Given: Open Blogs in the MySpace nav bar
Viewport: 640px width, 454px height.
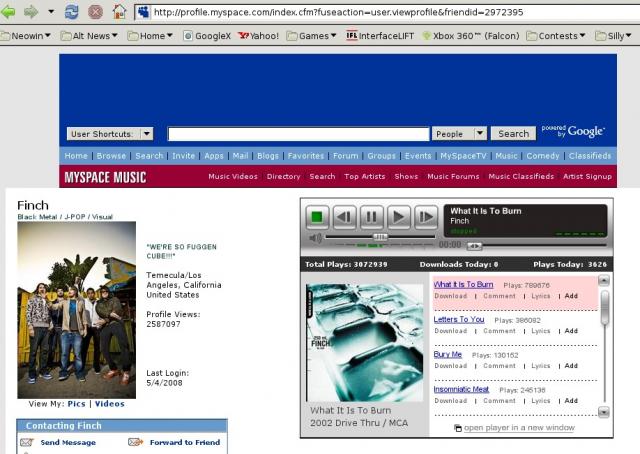Looking at the screenshot, I should click(x=268, y=156).
